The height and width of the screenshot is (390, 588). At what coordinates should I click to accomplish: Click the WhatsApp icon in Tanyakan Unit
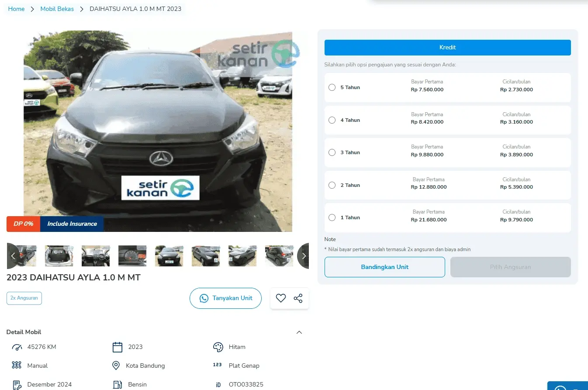tap(204, 298)
